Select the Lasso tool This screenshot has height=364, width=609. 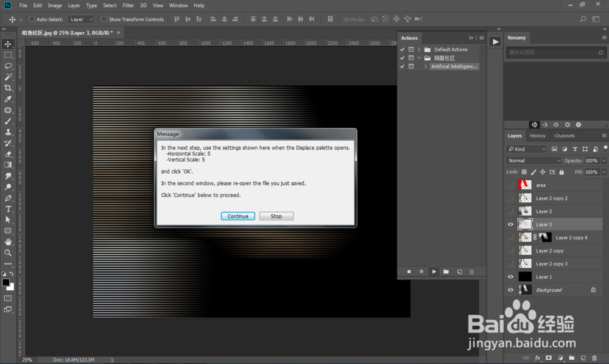click(x=8, y=66)
